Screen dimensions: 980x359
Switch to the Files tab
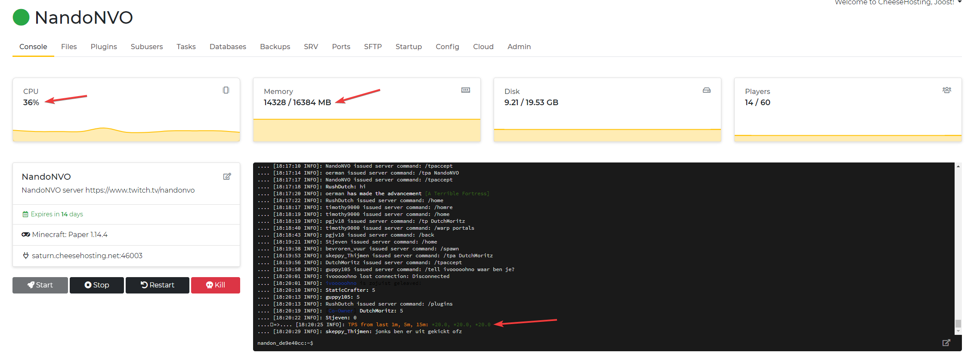pyautogui.click(x=69, y=47)
